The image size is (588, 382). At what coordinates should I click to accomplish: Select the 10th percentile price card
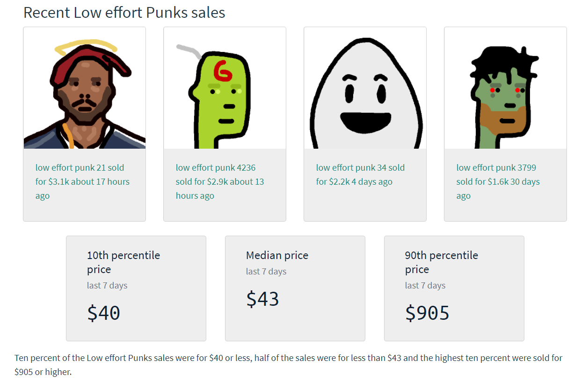point(136,288)
